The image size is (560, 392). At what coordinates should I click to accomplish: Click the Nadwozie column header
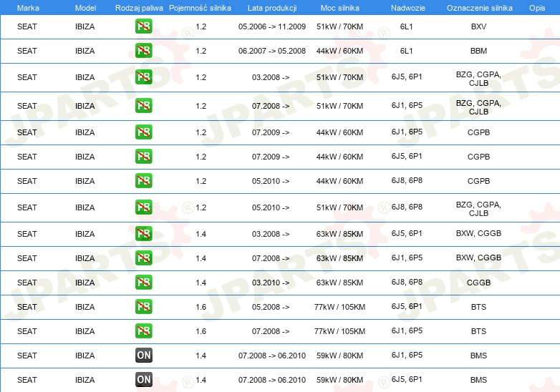click(x=408, y=8)
